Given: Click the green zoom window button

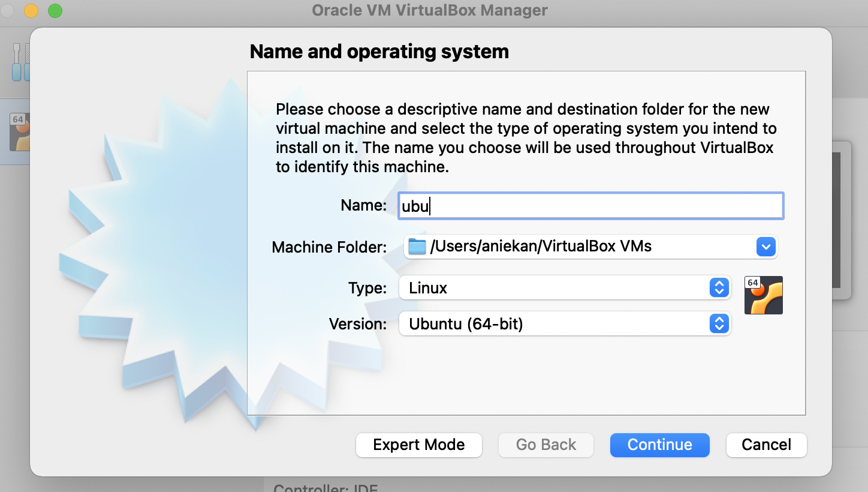Looking at the screenshot, I should pos(55,10).
